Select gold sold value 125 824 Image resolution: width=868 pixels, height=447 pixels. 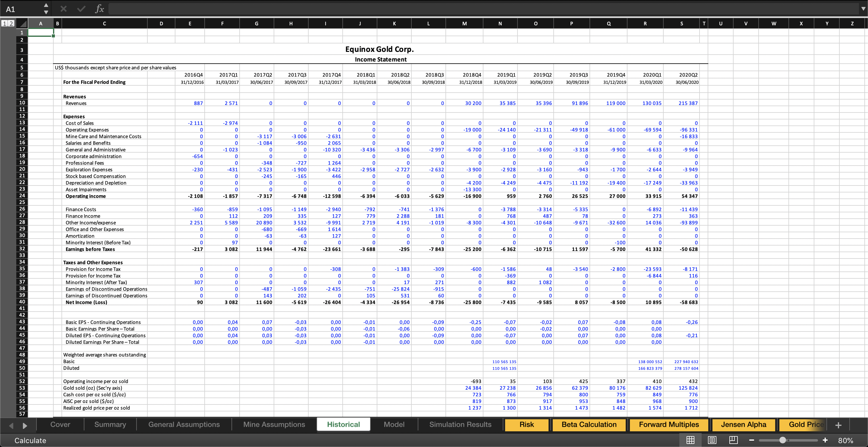pos(688,388)
